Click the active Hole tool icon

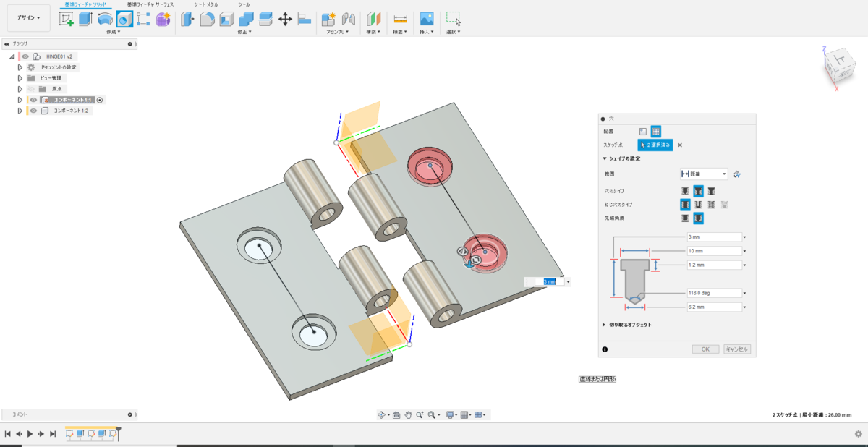(124, 20)
